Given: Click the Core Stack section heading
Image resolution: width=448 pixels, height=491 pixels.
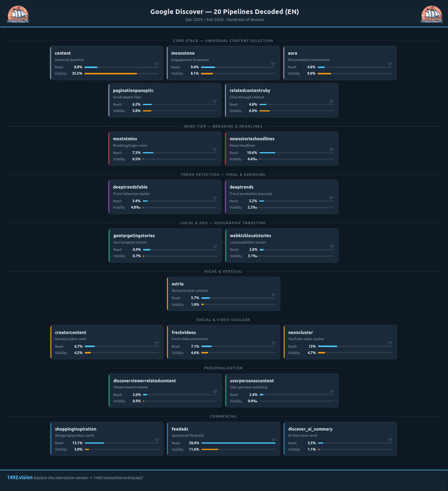Looking at the screenshot, I should 223,41.
